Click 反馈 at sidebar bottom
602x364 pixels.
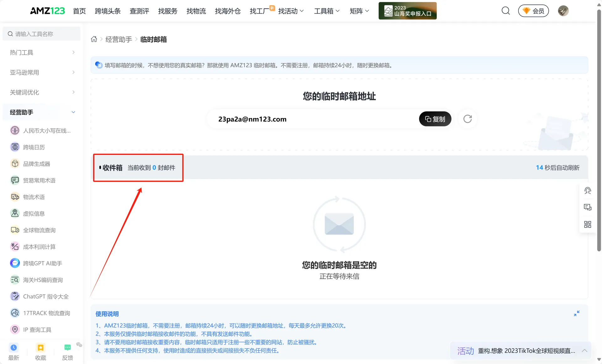coord(67,352)
